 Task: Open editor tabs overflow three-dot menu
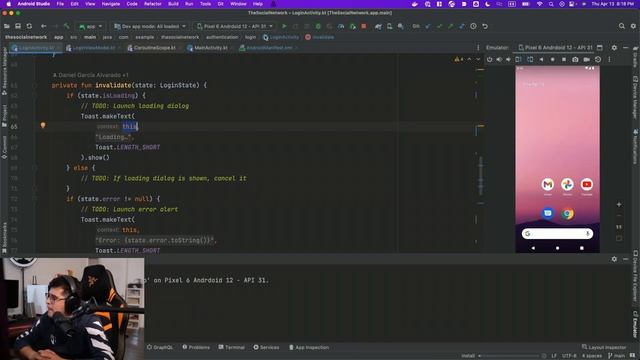478,48
